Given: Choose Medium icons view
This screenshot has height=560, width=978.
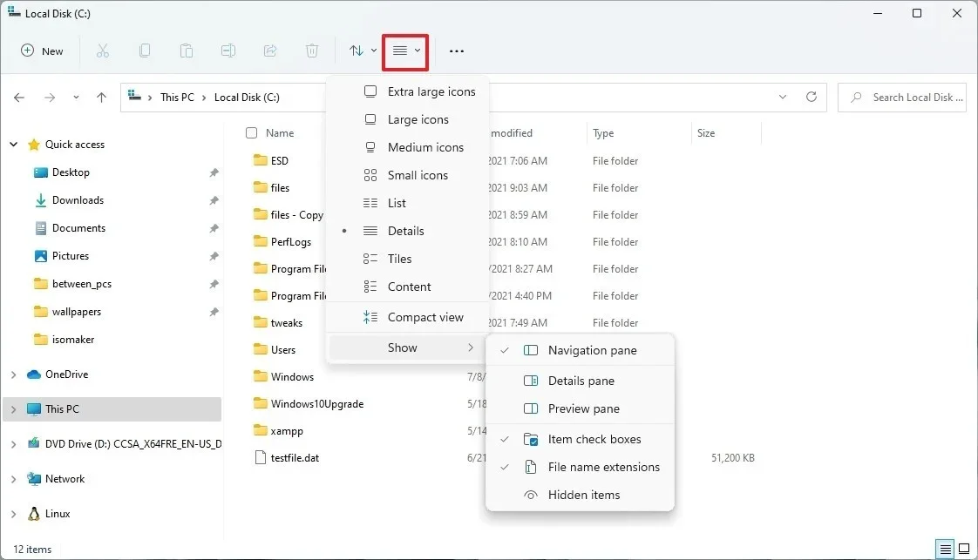Looking at the screenshot, I should [x=407, y=148].
